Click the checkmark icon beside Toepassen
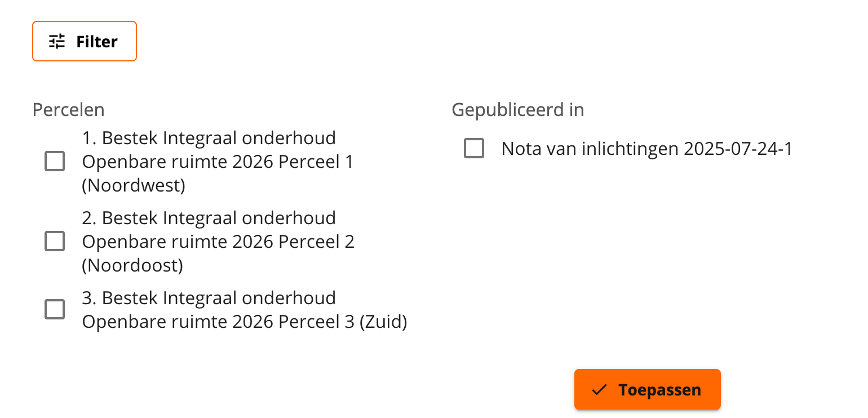The image size is (868, 418). (599, 390)
